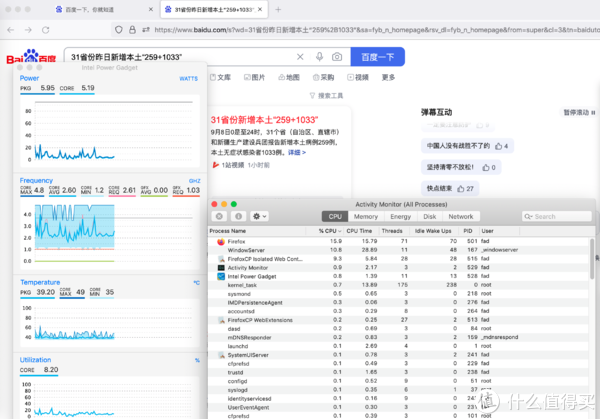The image size is (600, 419).
Task: Click Intel Power Gadget icon in process list
Action: [221, 276]
